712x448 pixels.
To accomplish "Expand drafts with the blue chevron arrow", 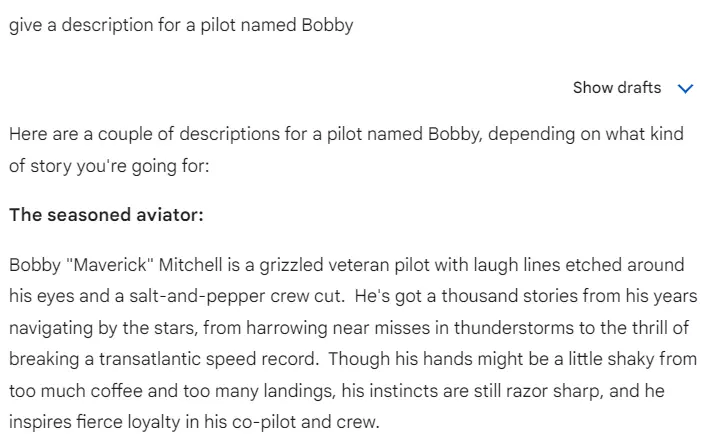I will [x=685, y=89].
